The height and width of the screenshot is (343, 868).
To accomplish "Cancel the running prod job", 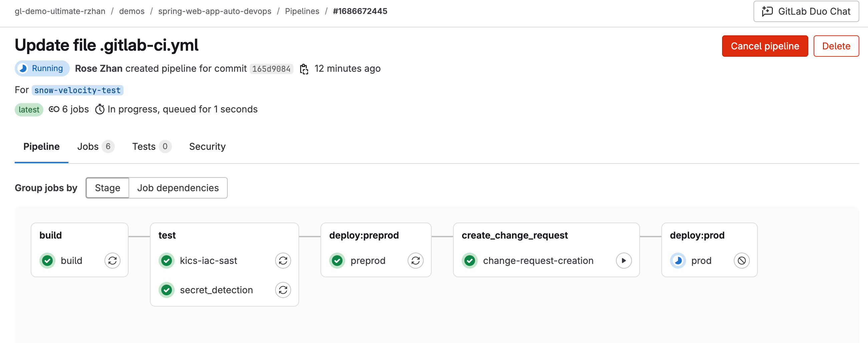I will [x=740, y=261].
